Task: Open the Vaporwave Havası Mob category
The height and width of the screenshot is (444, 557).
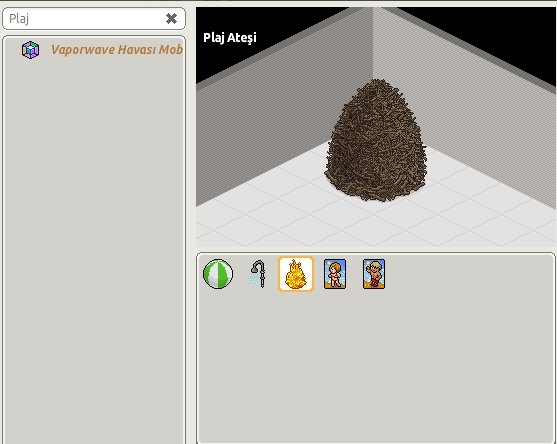Action: coord(117,49)
